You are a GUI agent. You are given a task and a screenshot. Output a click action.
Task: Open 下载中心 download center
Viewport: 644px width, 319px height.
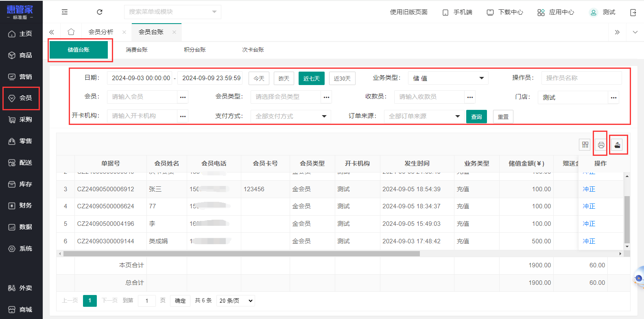(505, 12)
